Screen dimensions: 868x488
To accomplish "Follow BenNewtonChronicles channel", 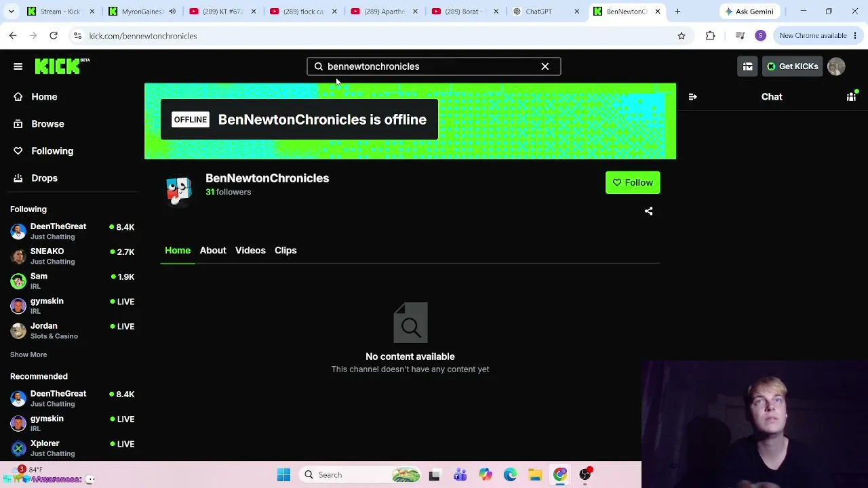I will click(633, 182).
